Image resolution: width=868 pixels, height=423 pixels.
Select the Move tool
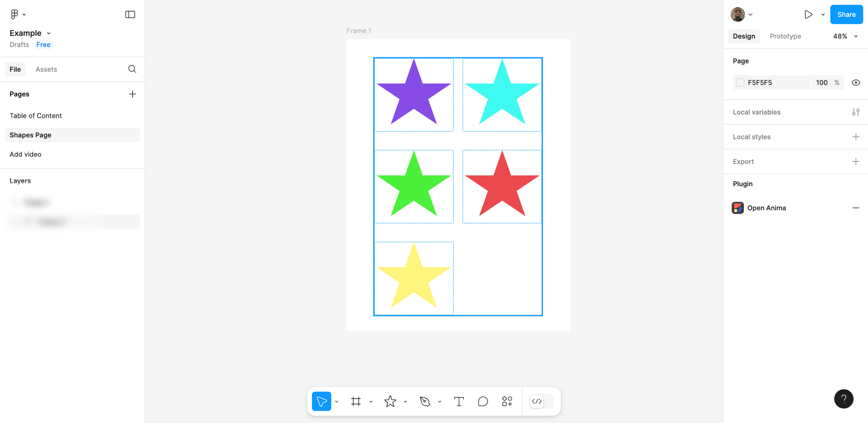(321, 401)
